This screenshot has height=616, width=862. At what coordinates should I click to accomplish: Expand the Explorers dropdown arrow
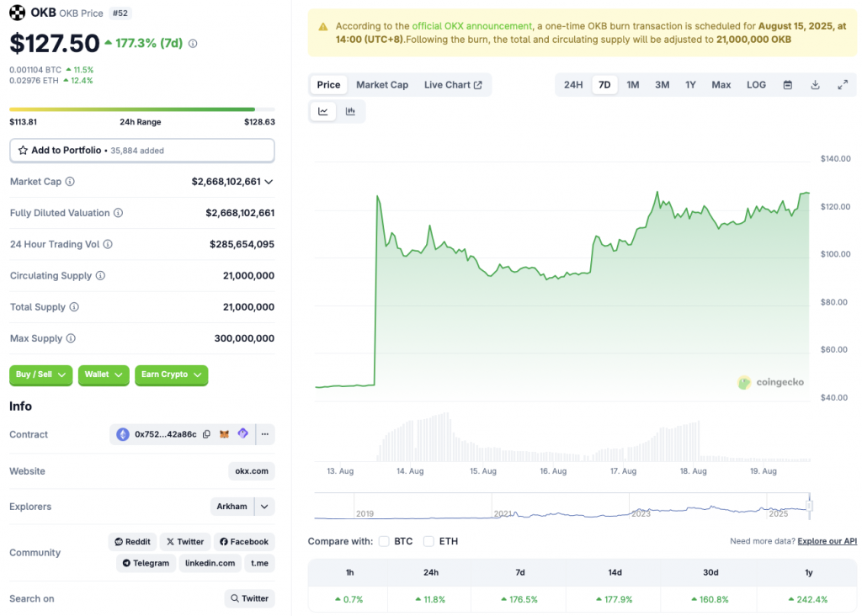point(264,507)
